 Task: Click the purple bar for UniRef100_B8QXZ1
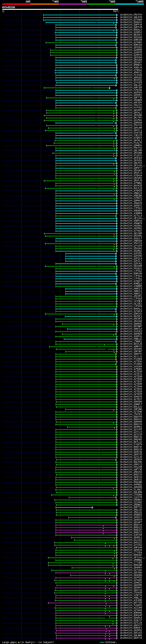point(87,527)
